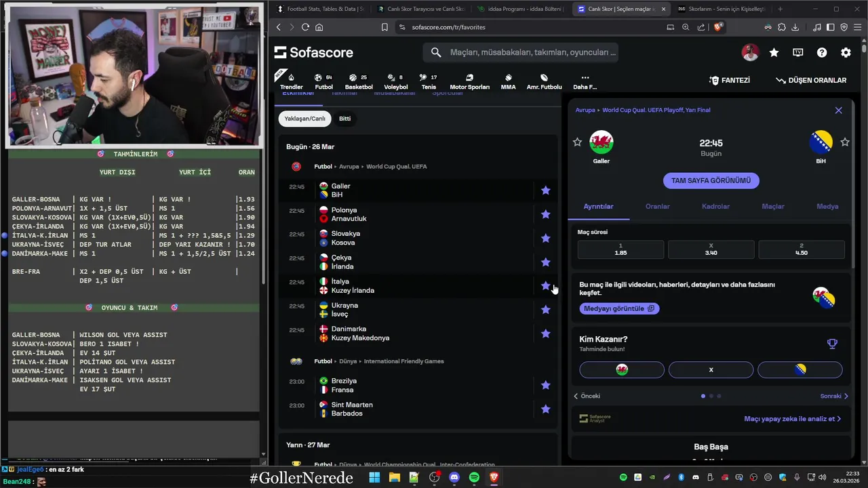The width and height of the screenshot is (868, 488).
Task: Bookmark this page in address bar
Action: [384, 27]
